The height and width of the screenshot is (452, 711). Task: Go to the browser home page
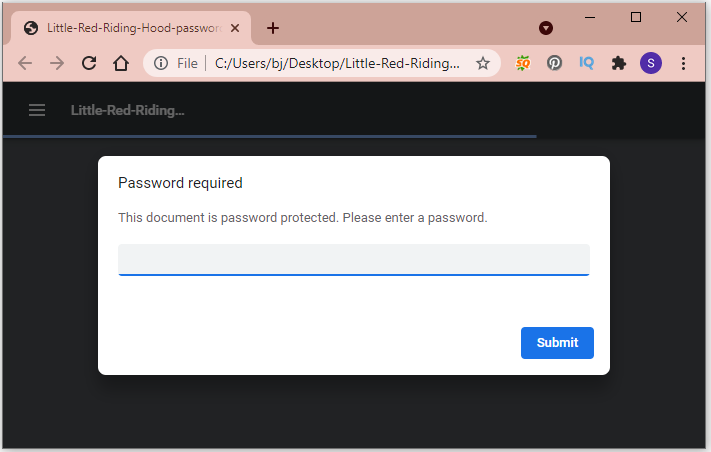click(x=121, y=63)
